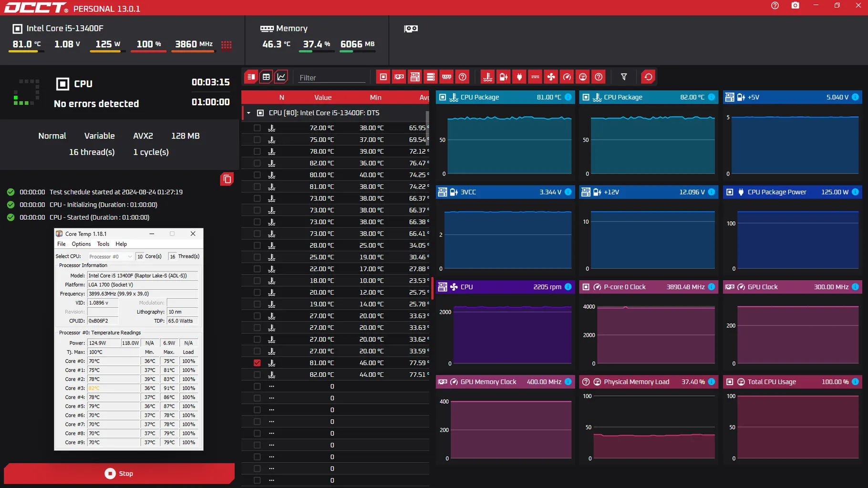Open info for 3VCC graph
The image size is (868, 488).
[x=568, y=192]
